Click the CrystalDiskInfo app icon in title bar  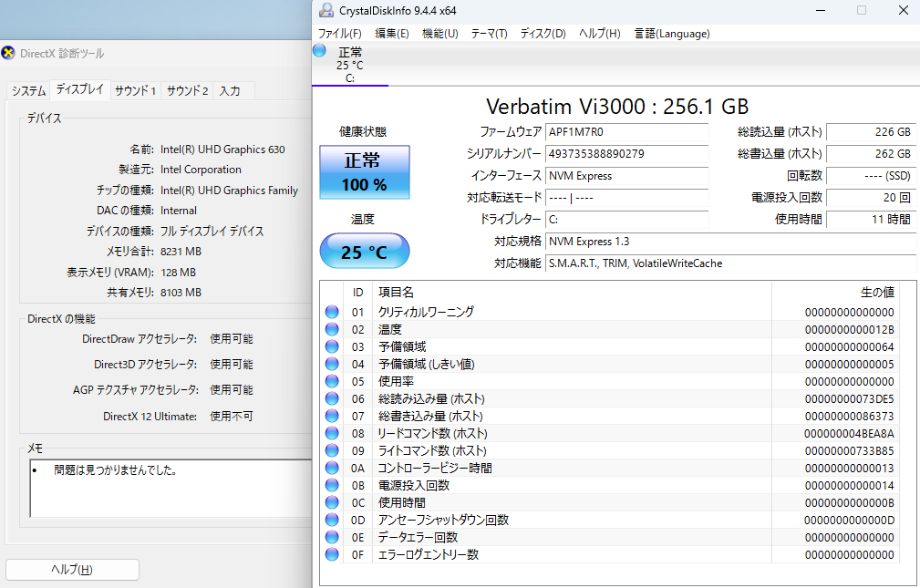point(326,10)
